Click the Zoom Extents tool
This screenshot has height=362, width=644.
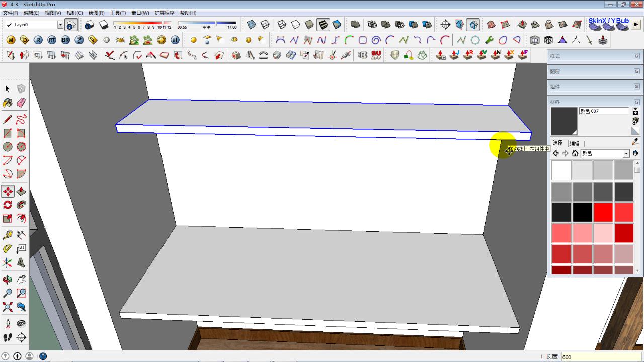(7, 307)
